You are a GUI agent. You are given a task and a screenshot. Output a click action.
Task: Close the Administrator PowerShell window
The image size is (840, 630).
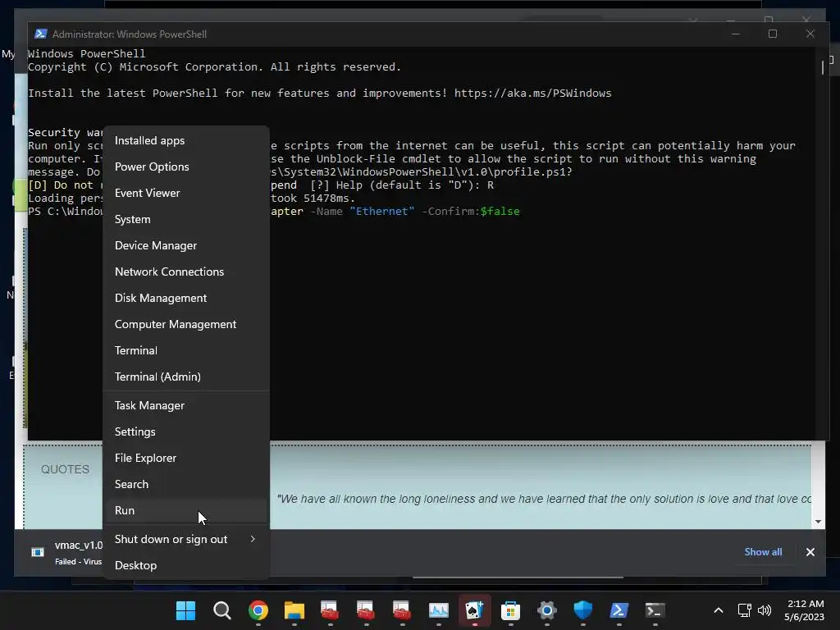point(810,34)
